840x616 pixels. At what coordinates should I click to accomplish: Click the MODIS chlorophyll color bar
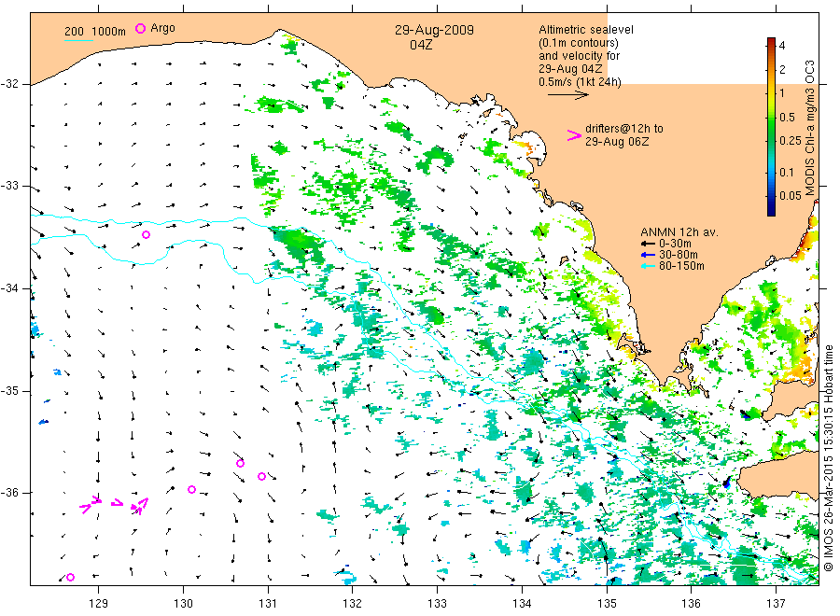point(771,127)
